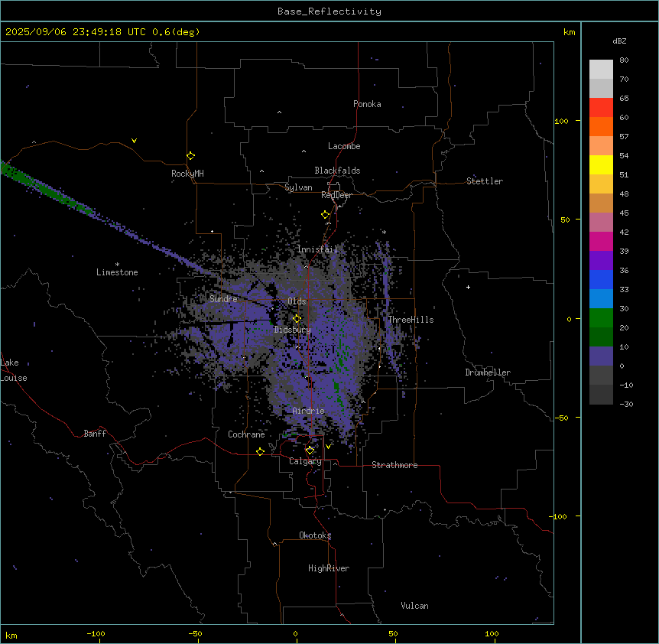Click the timestamp 2025/09/06 23:49:18 UTC
The height and width of the screenshot is (644, 659).
(76, 32)
